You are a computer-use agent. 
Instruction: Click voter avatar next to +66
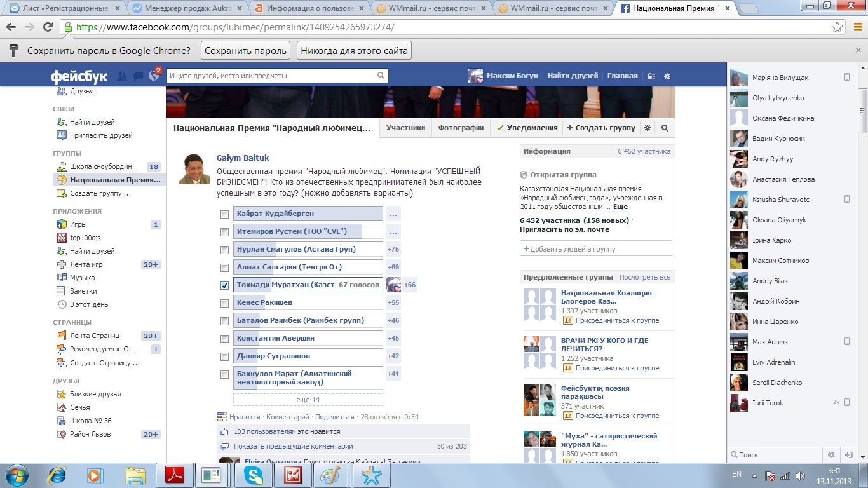tap(393, 285)
